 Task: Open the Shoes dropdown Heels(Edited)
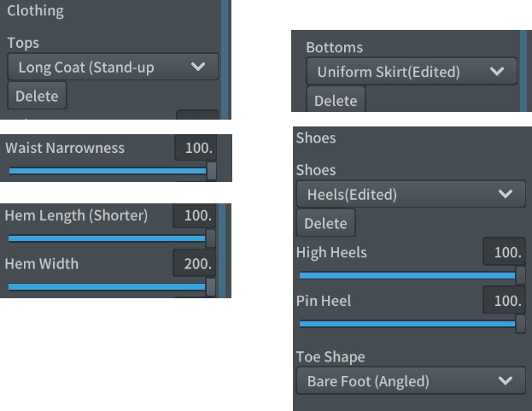pos(397,194)
